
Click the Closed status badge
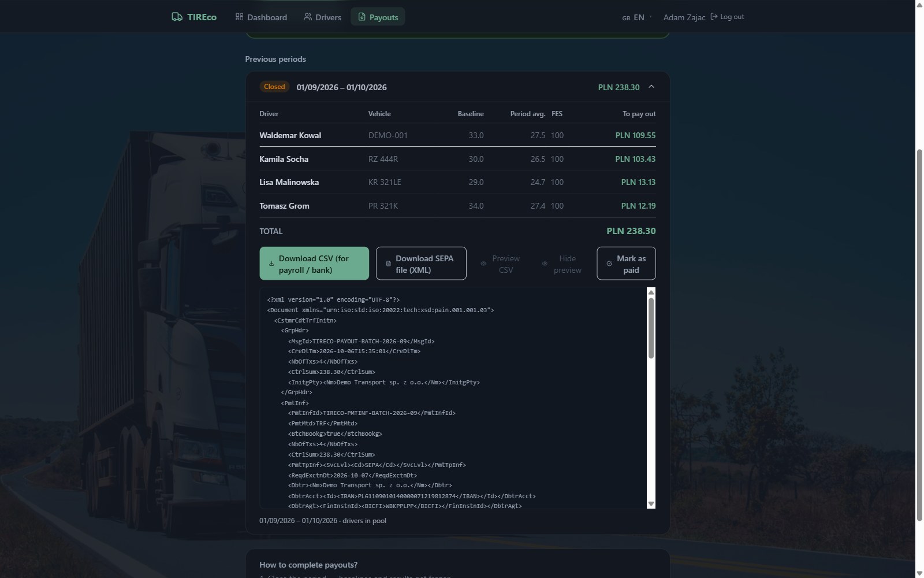pyautogui.click(x=274, y=87)
